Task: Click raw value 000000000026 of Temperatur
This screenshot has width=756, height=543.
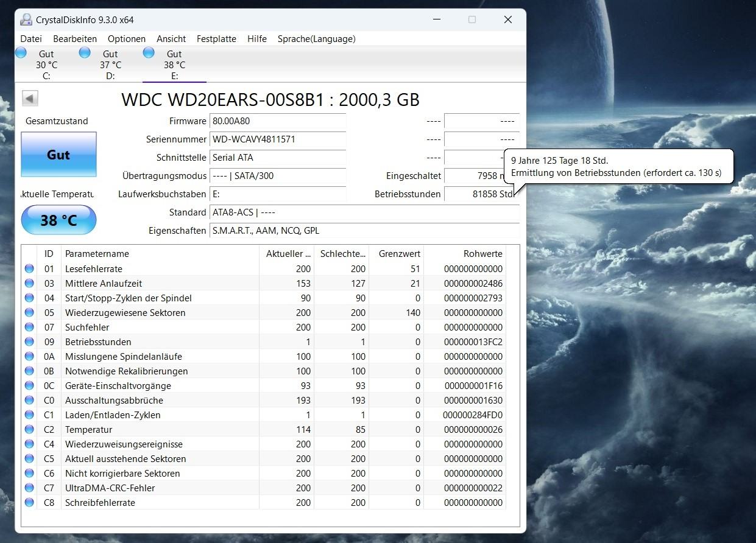Action: point(473,430)
